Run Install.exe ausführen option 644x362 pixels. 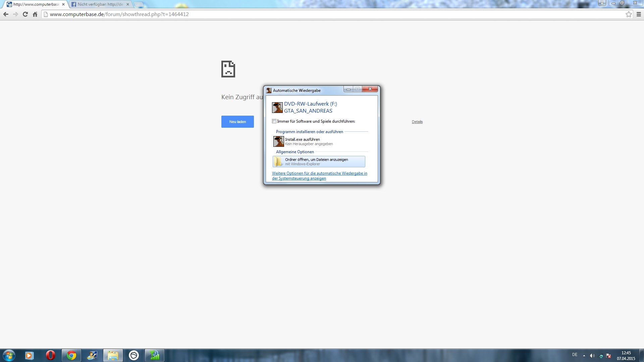coord(302,141)
